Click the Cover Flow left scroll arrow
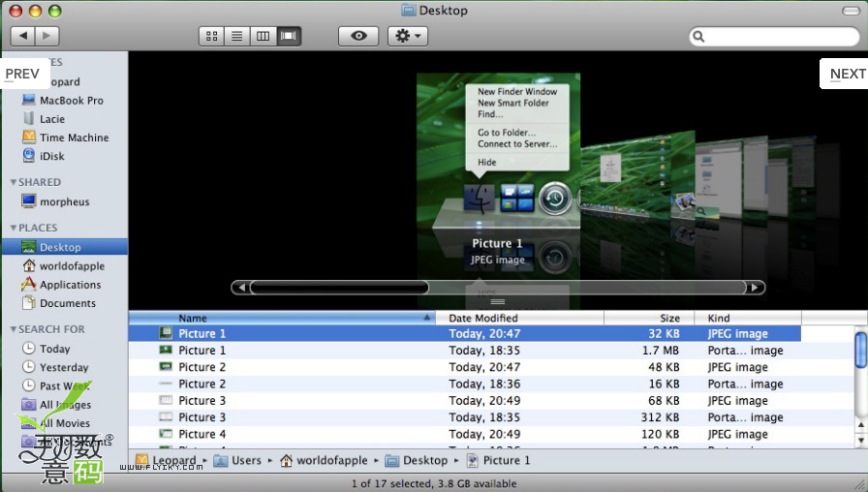Viewport: 868px width, 492px height. pyautogui.click(x=241, y=288)
